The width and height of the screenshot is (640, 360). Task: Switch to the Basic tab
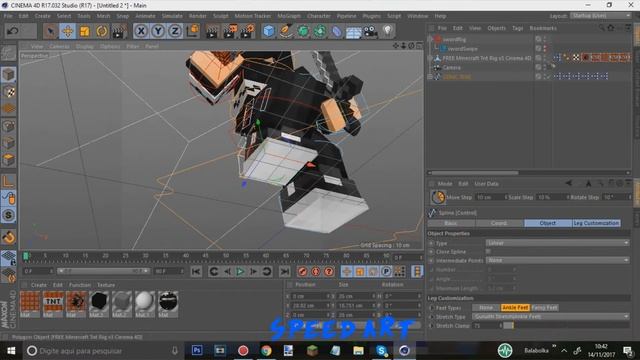coord(451,223)
